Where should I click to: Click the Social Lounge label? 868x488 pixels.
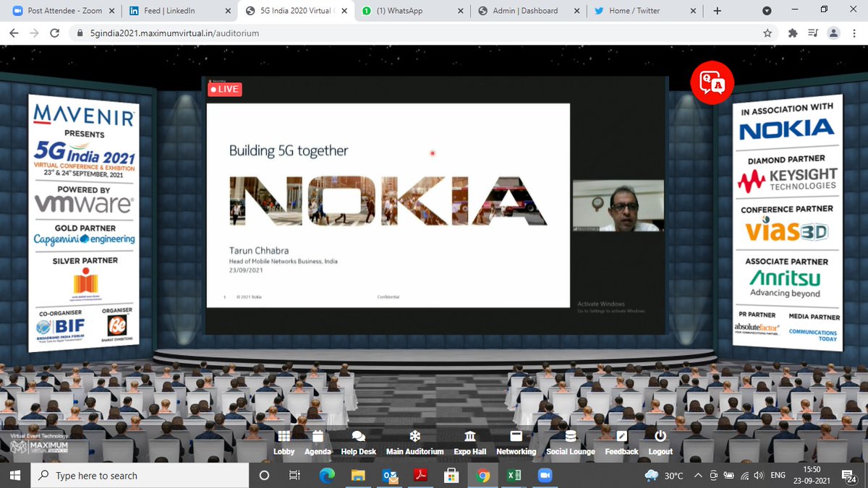pyautogui.click(x=571, y=452)
